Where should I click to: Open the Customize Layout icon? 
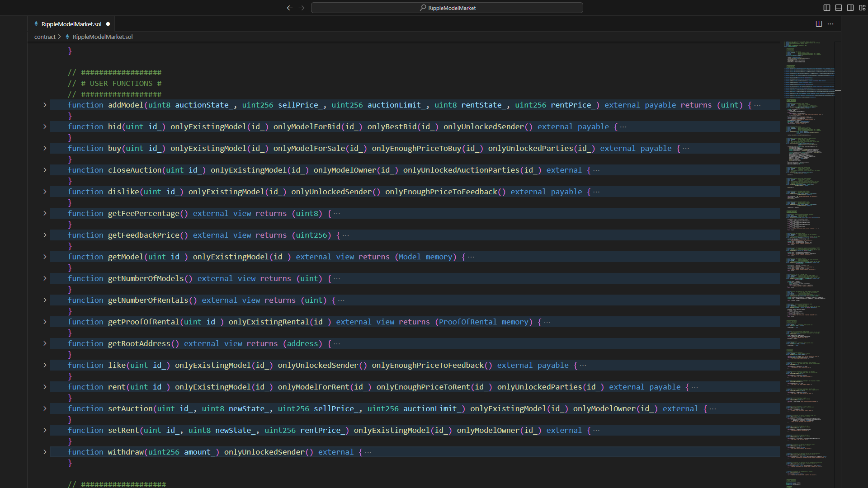pos(862,8)
